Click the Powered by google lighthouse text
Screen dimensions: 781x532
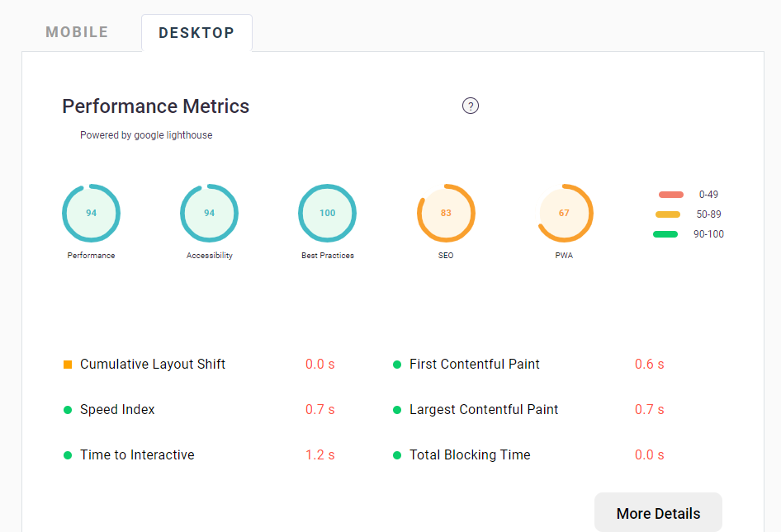pos(146,135)
